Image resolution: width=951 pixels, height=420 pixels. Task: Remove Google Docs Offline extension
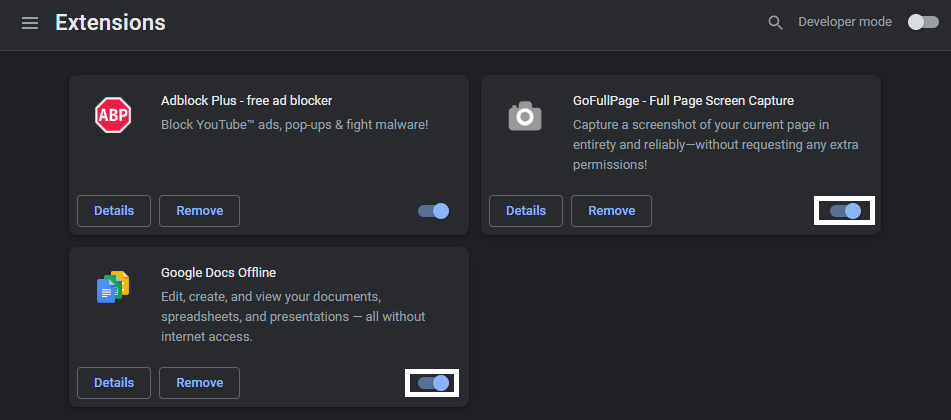[199, 383]
